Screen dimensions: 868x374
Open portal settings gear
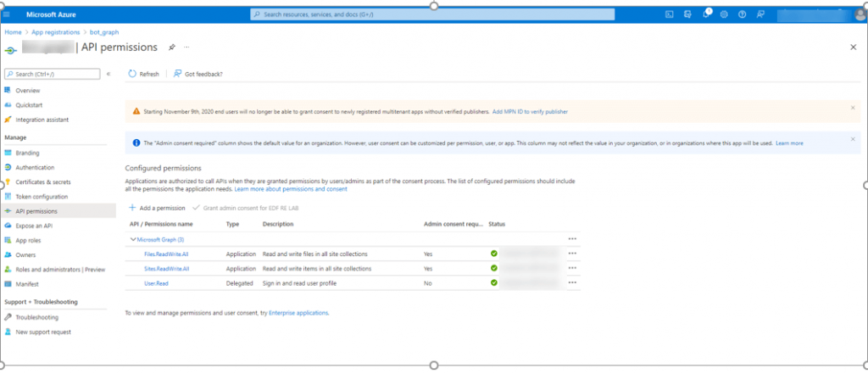pos(724,14)
